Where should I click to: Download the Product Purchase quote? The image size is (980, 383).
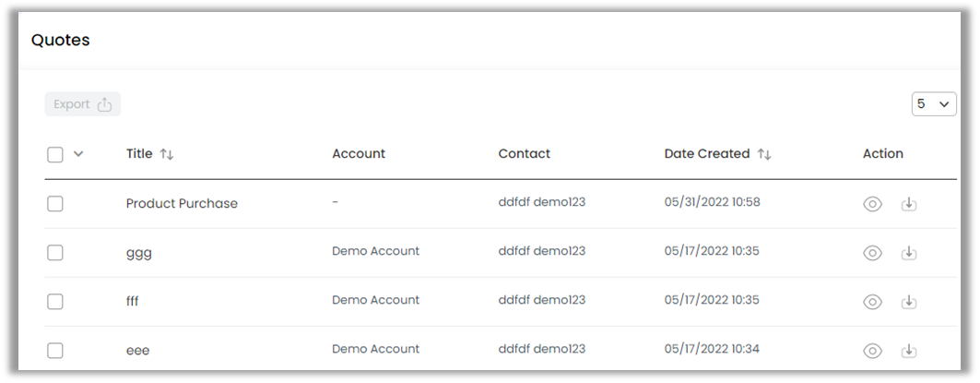click(x=909, y=204)
